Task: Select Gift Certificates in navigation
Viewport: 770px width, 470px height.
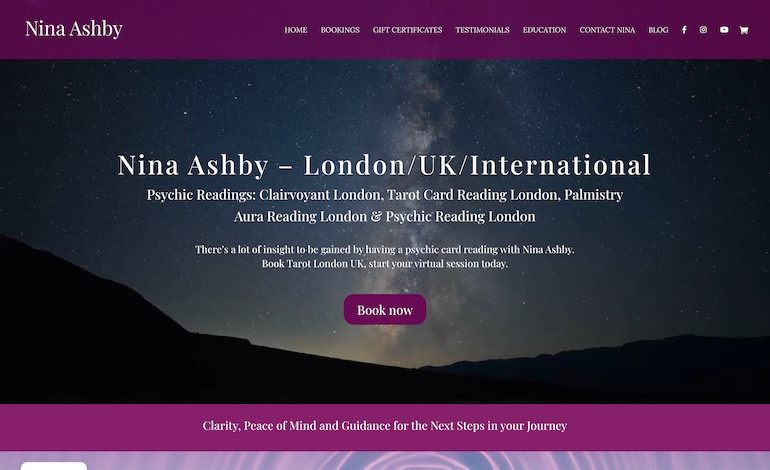Action: tap(407, 30)
